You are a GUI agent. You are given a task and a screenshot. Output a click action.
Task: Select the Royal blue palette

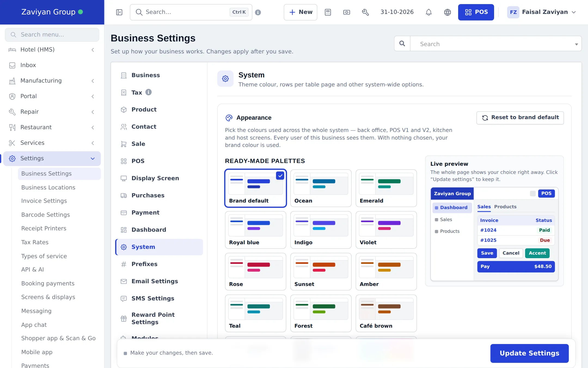[x=255, y=230]
